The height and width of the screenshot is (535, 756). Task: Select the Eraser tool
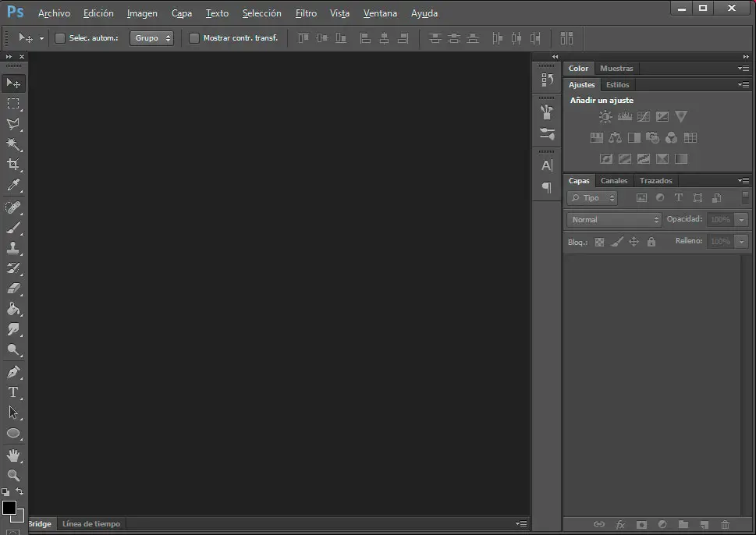[13, 289]
